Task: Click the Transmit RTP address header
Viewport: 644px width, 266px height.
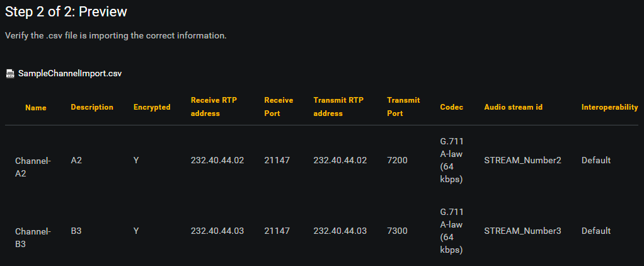Action: tap(338, 107)
